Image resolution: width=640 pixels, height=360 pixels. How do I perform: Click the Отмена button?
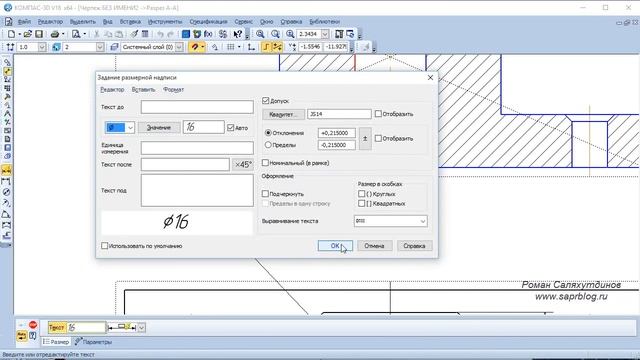[374, 246]
